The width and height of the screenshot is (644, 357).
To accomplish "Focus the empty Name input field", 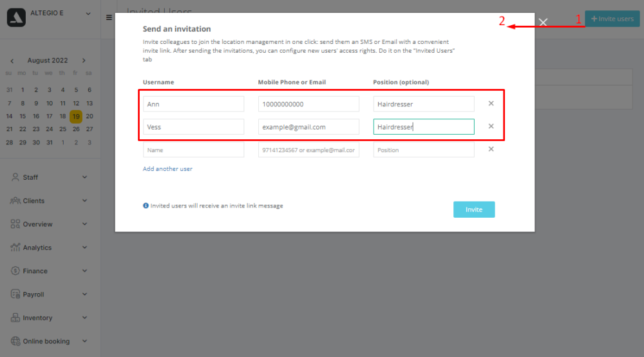I will 193,150.
